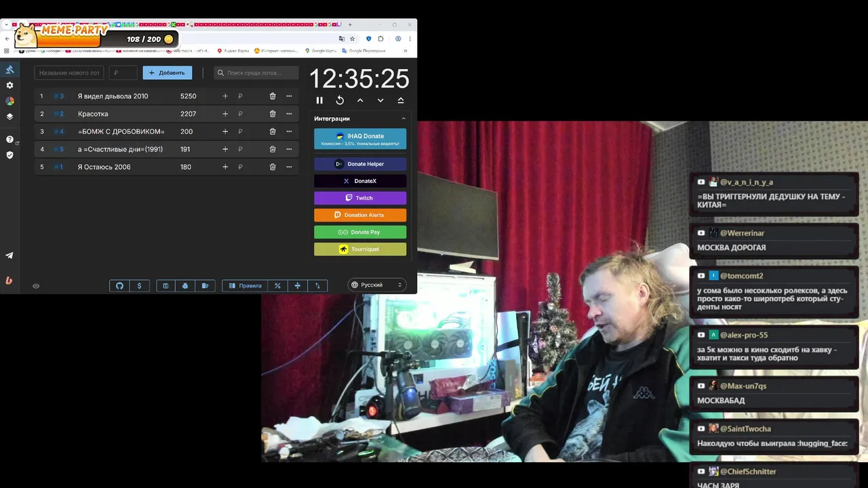868x488 pixels.
Task: Open the browser extensions puzzle icon
Action: click(381, 39)
